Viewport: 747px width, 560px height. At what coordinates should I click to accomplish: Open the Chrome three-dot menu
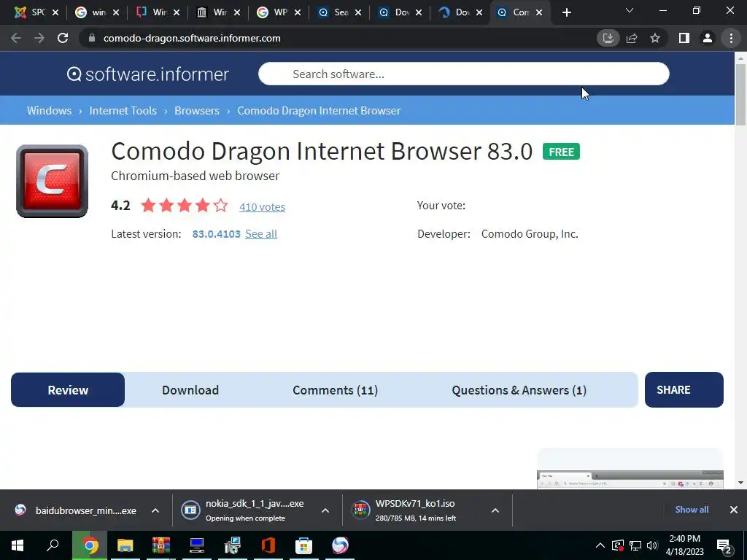click(x=731, y=38)
